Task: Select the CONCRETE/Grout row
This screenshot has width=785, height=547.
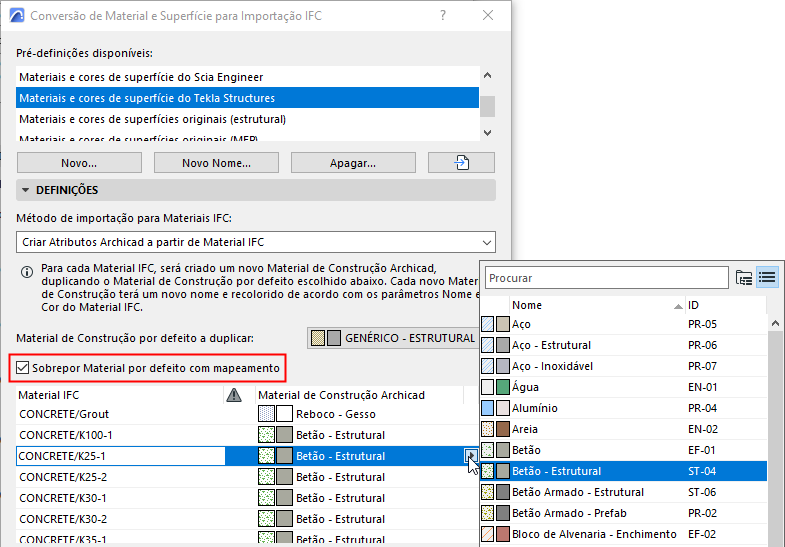Action: click(247, 414)
